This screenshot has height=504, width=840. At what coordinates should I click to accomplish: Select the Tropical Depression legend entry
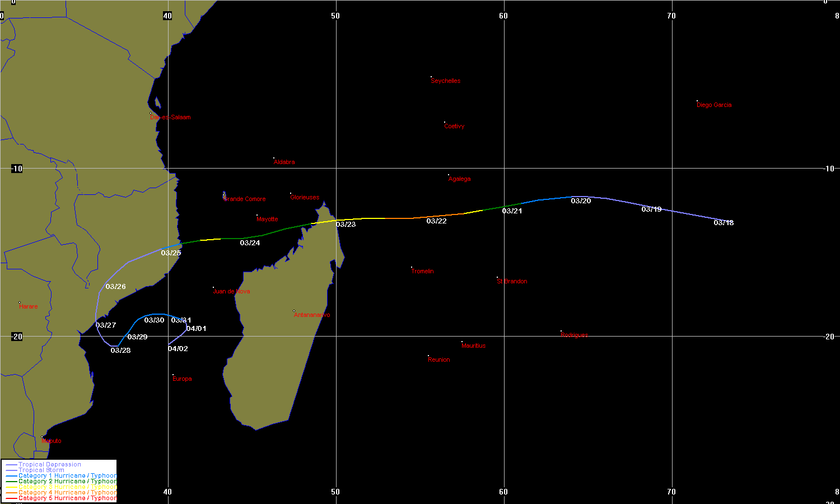click(x=49, y=465)
